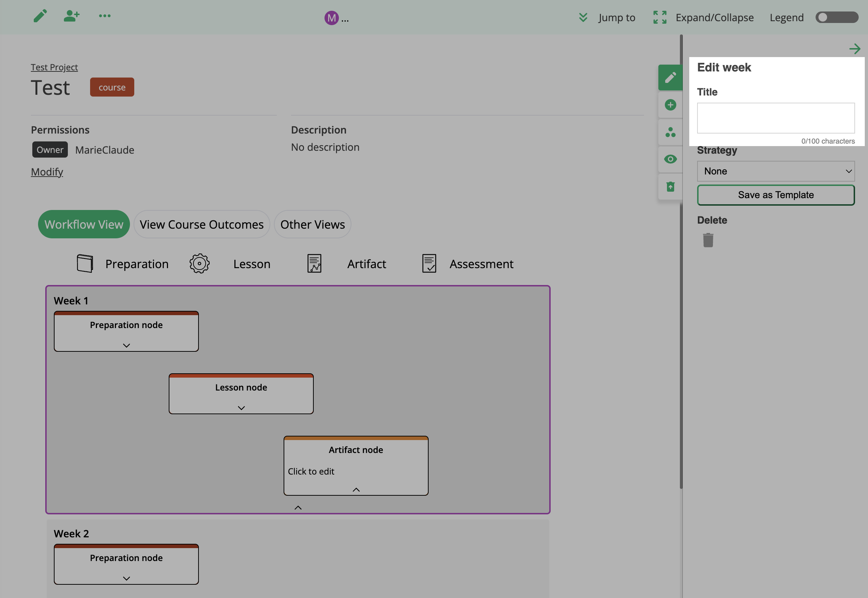Collapse the Artifact node chevron

point(356,490)
